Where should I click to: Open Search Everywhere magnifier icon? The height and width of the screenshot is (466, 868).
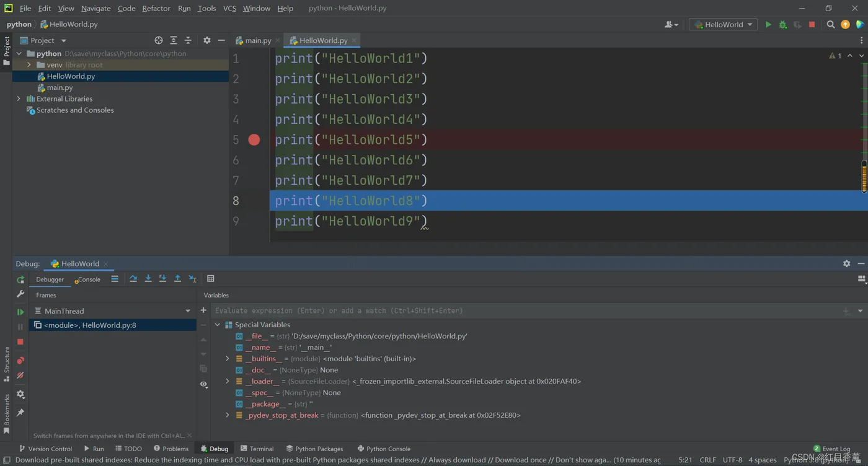click(831, 24)
